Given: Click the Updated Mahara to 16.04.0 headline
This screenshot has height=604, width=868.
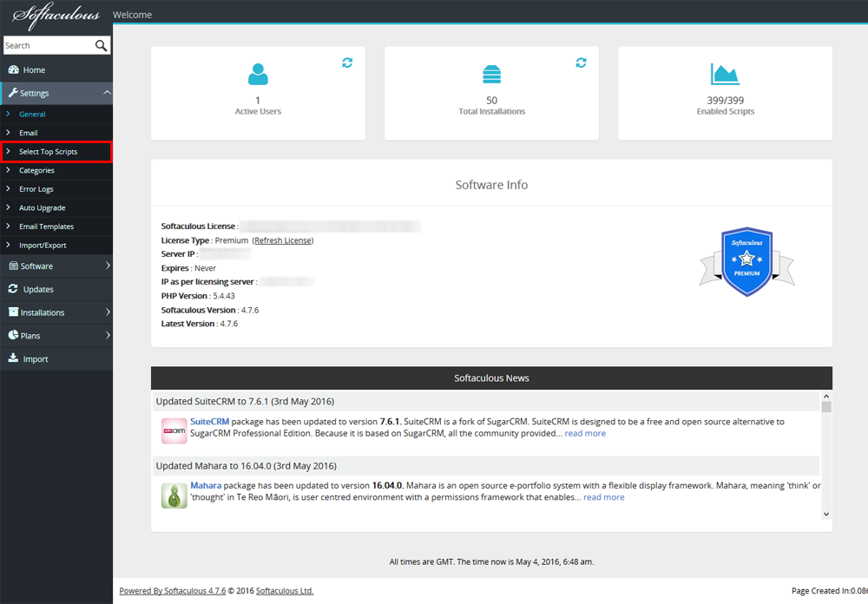Looking at the screenshot, I should click(247, 466).
